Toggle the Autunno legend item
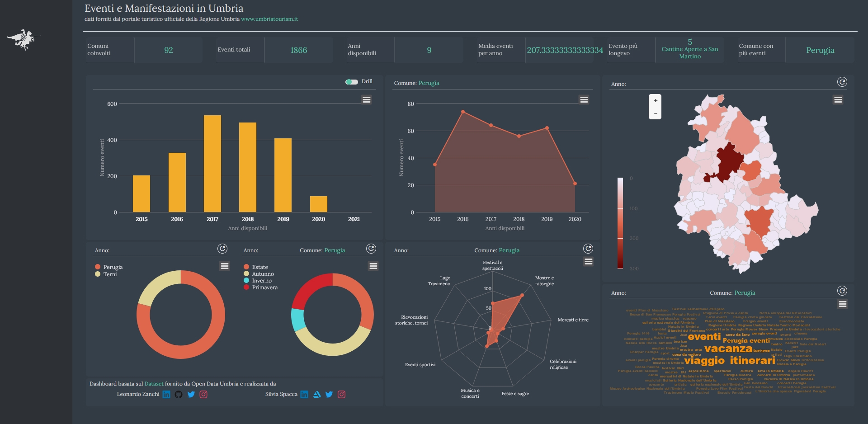 [259, 274]
